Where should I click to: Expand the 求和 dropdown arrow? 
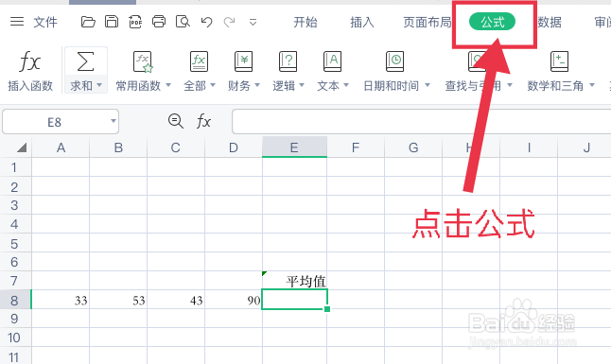click(99, 85)
